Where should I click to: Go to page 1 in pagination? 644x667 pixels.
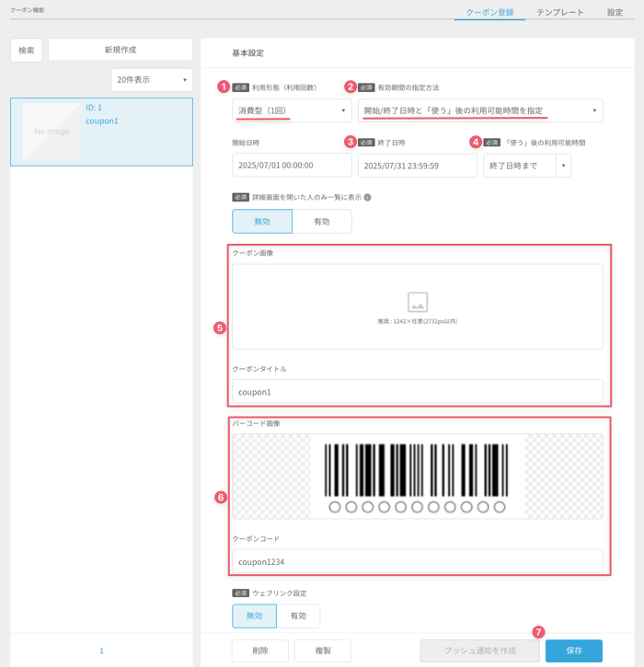click(x=102, y=650)
